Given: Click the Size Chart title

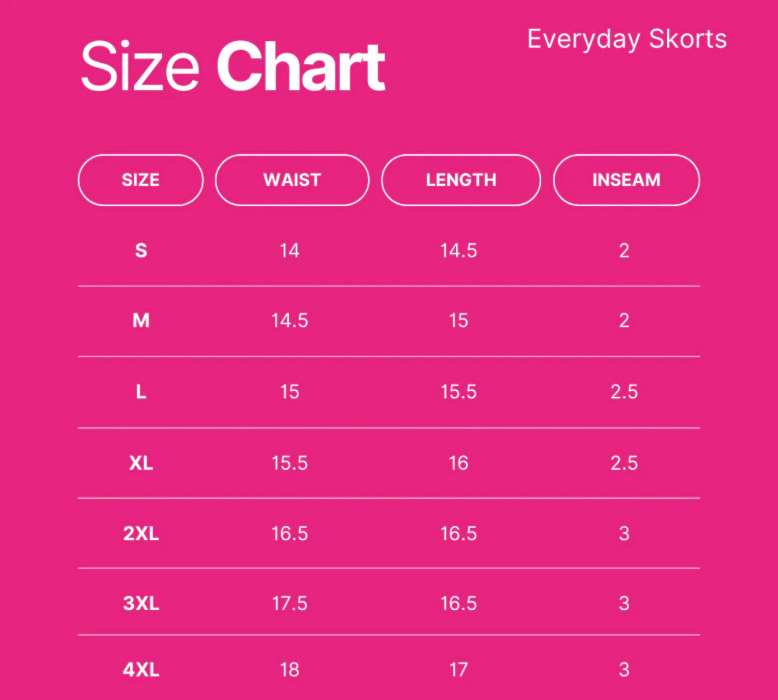Looking at the screenshot, I should tap(233, 66).
